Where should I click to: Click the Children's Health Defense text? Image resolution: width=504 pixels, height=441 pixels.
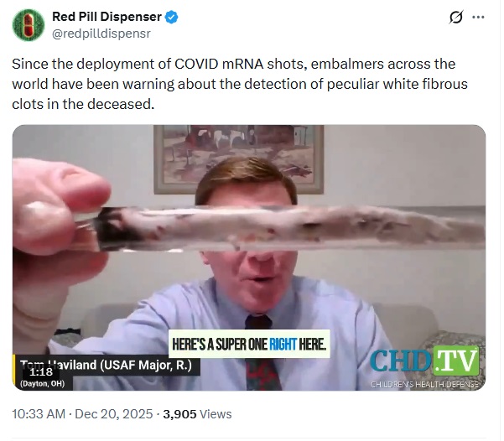[424, 385]
